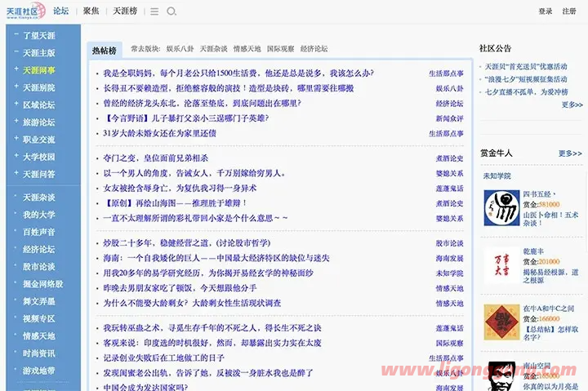
Task: Click 新闻众评 board tag
Action: 450,118
